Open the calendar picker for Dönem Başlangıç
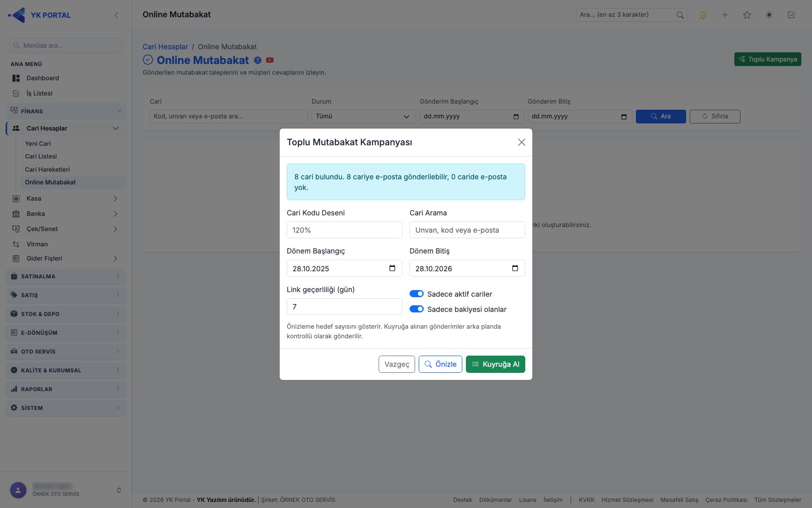The height and width of the screenshot is (508, 812). (x=392, y=268)
